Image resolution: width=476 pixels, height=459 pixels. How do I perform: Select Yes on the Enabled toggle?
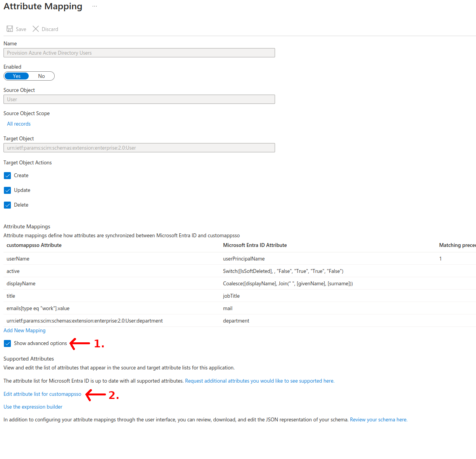tap(17, 76)
